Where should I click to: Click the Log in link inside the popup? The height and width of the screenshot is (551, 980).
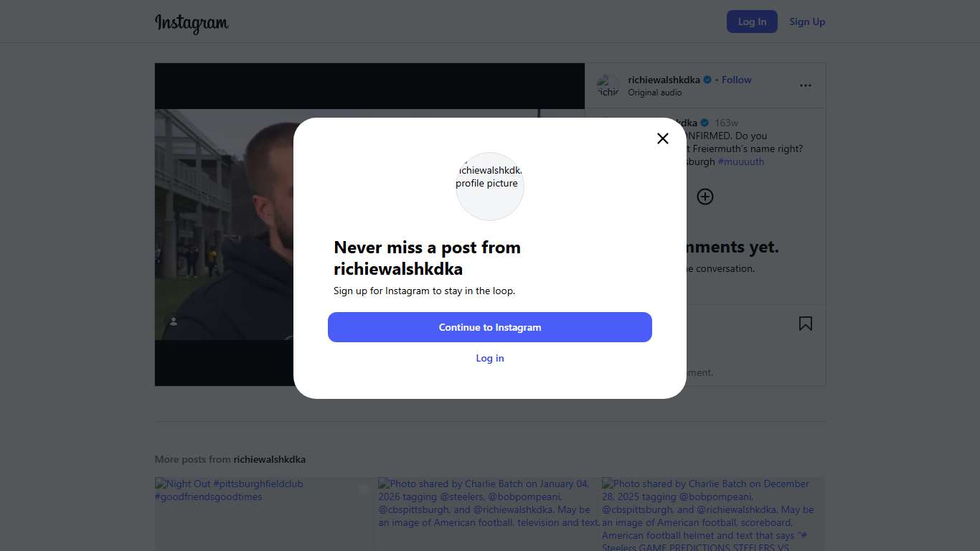490,358
